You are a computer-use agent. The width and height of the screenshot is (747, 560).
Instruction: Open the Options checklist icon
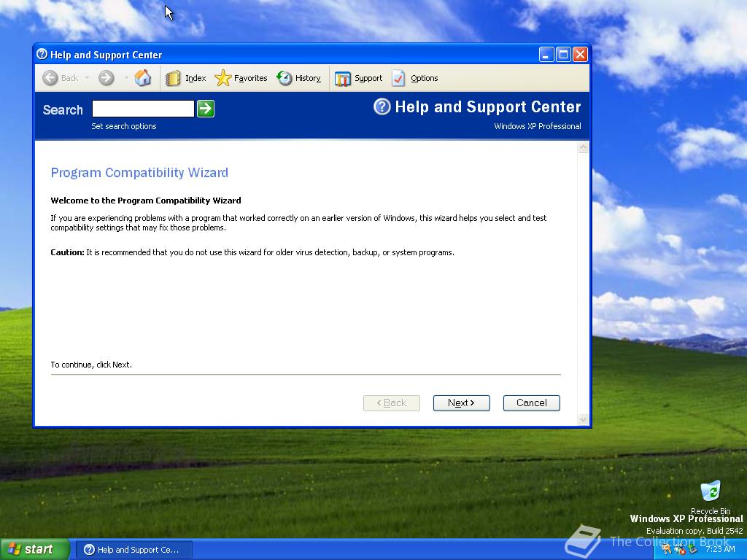(x=398, y=78)
